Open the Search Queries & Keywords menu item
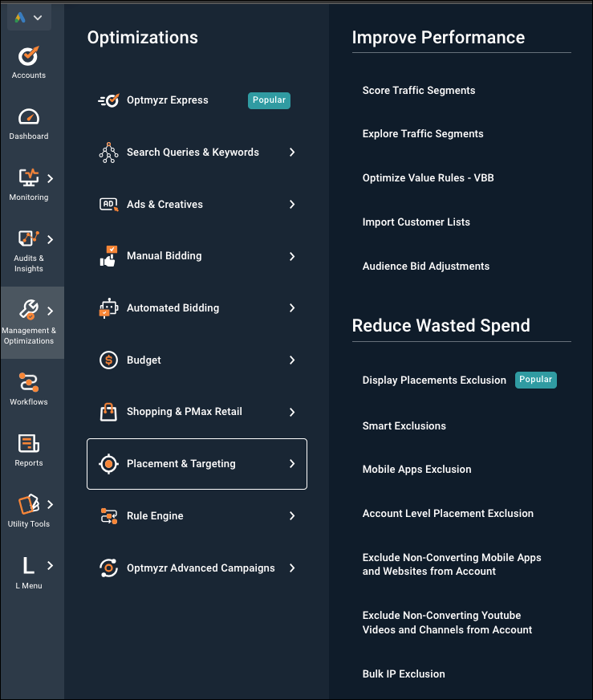The width and height of the screenshot is (593, 700). point(197,153)
